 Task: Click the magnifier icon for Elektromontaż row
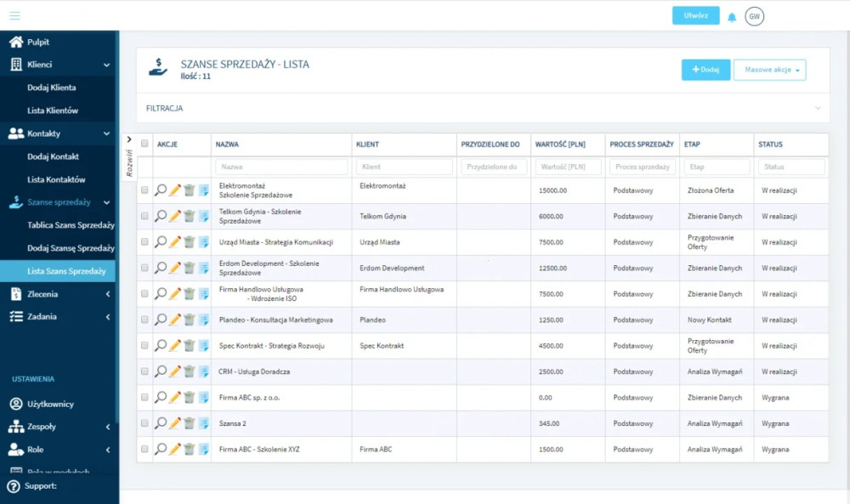[161, 190]
